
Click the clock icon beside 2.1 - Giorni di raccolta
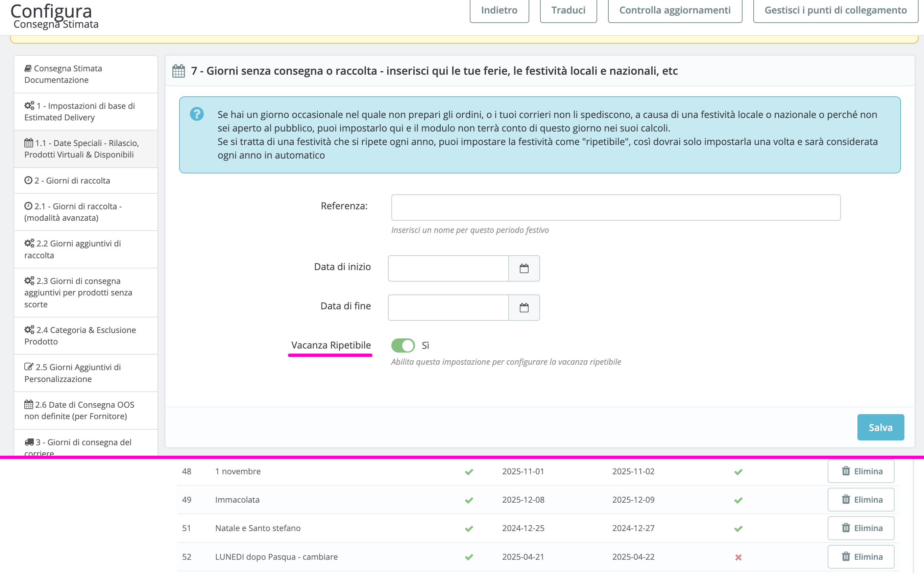(28, 206)
